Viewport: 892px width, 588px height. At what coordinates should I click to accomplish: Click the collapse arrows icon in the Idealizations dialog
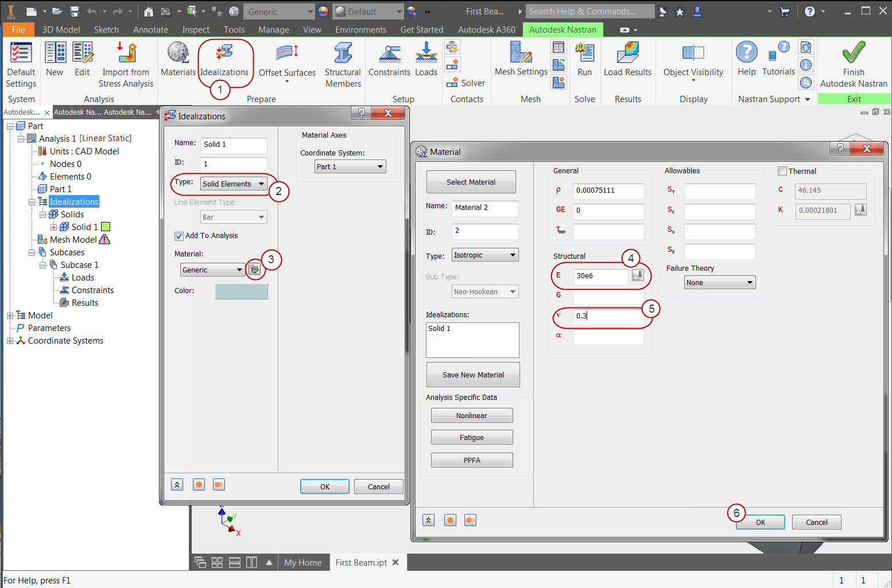(x=177, y=485)
